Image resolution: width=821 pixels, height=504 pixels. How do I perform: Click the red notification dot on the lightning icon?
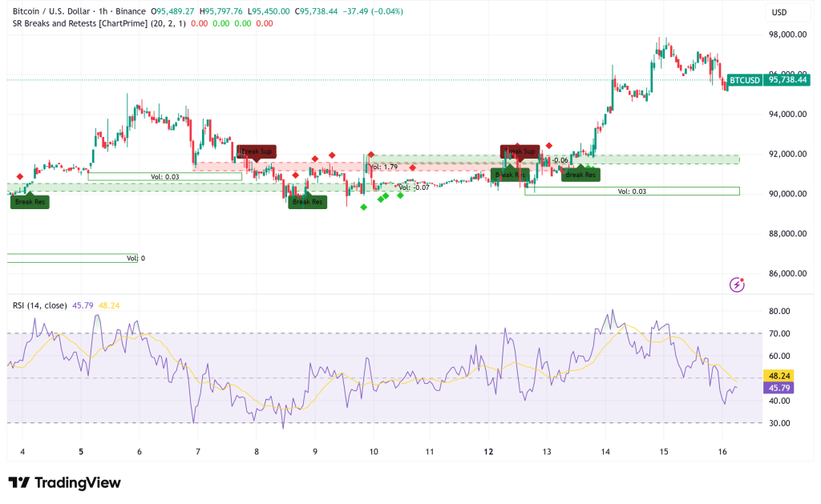[742, 278]
